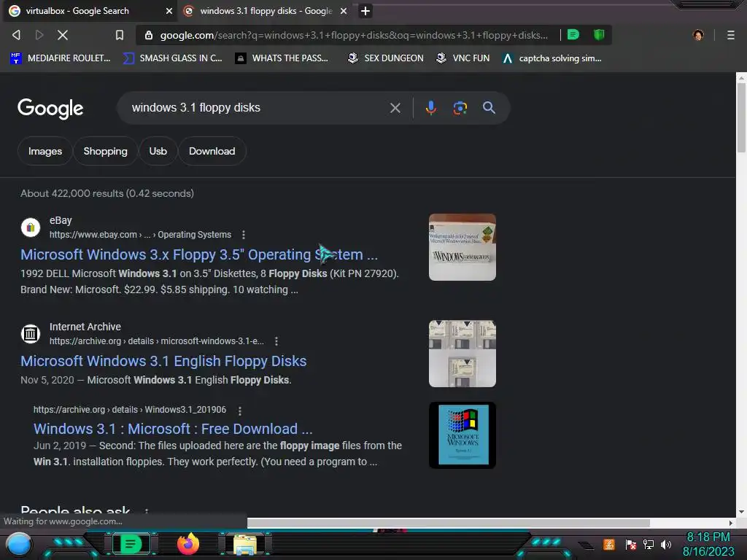Open People also ask options menu

point(146,511)
